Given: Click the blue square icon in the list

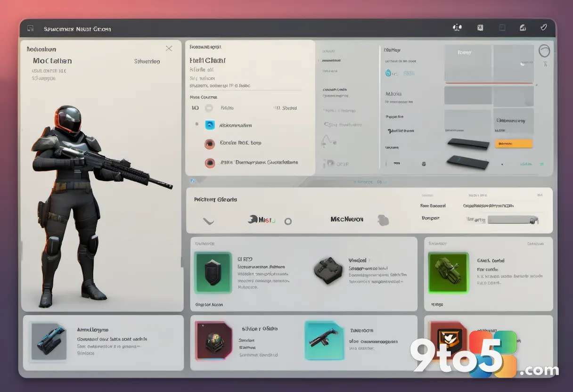Looking at the screenshot, I should 210,125.
